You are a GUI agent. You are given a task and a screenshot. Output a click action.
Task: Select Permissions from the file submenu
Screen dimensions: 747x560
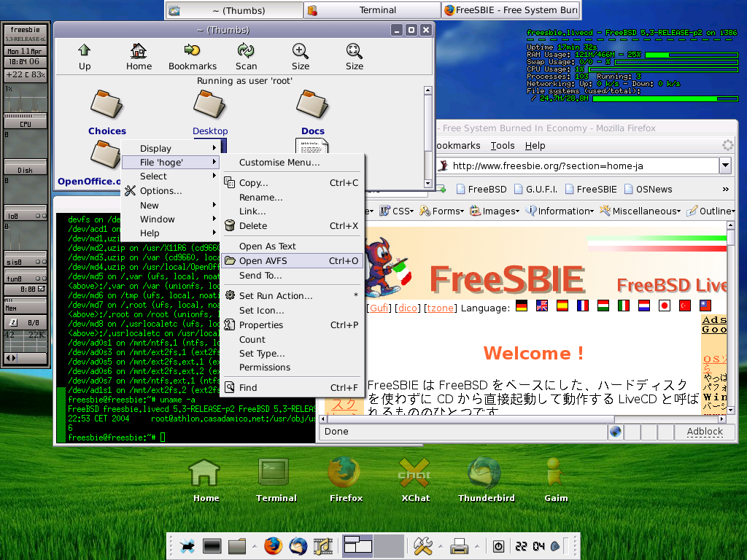tap(292, 367)
